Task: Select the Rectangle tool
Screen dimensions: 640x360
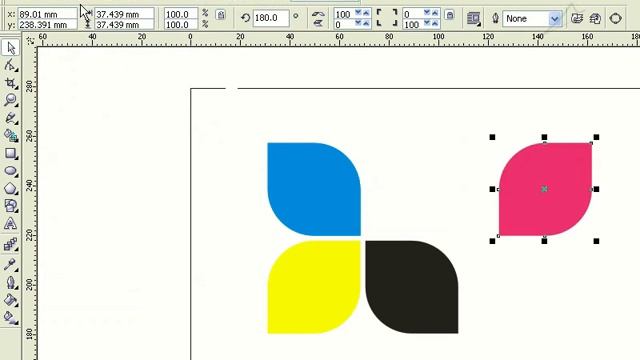Action: tap(10, 153)
